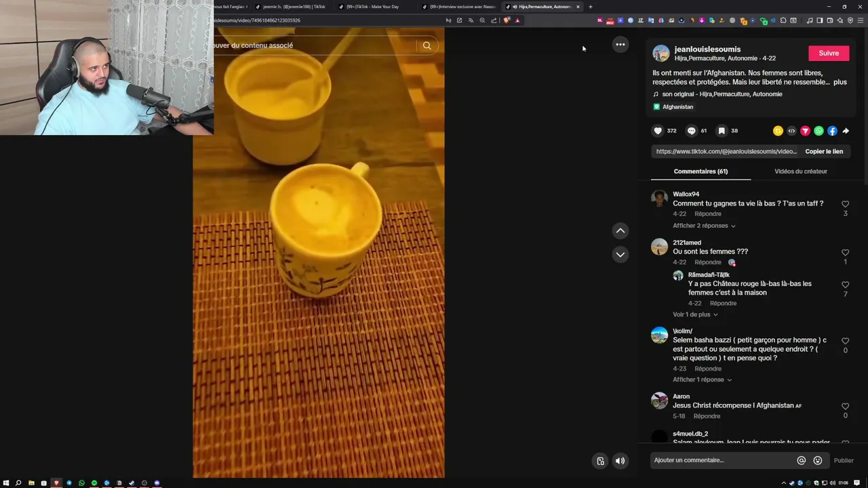Like \kolim/'s comment
Image resolution: width=868 pixels, height=488 pixels.
click(845, 342)
